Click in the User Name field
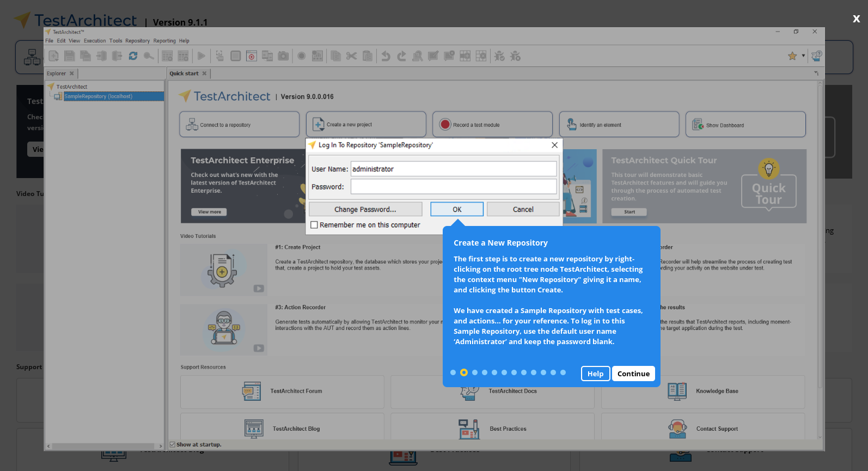This screenshot has height=471, width=868. click(454, 169)
